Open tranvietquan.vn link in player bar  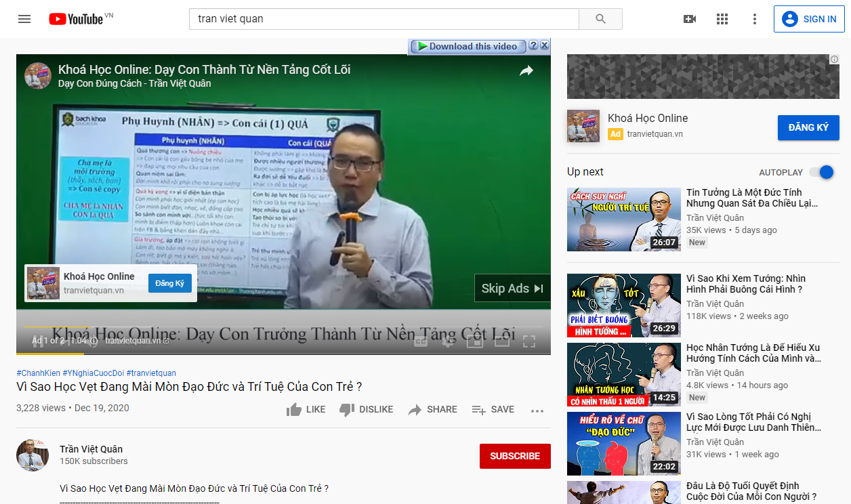pos(138,341)
